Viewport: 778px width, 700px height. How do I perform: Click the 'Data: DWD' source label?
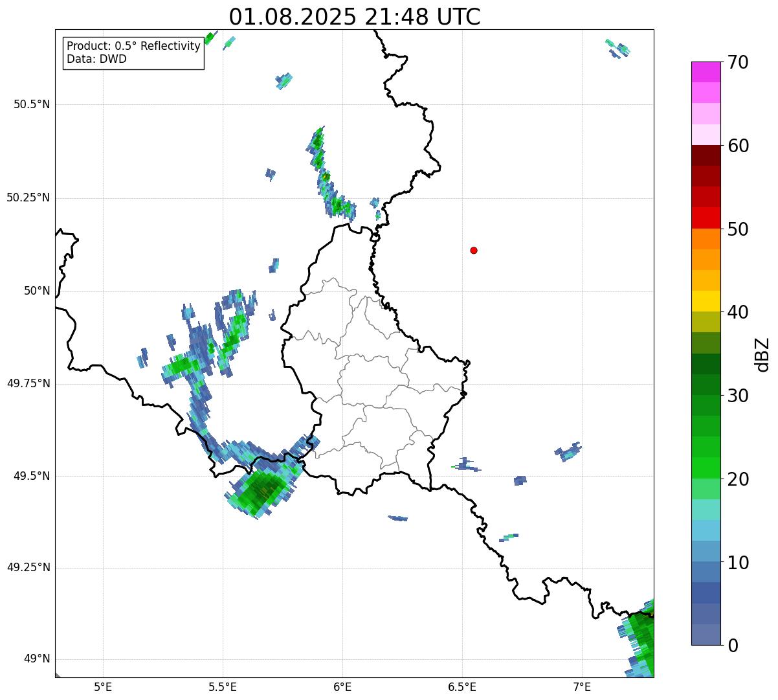pos(96,59)
